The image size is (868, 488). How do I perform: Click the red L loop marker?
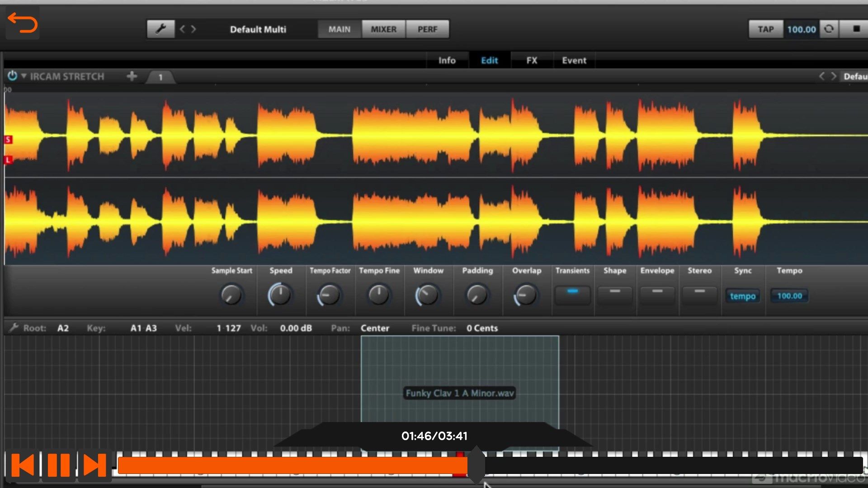pos(8,160)
